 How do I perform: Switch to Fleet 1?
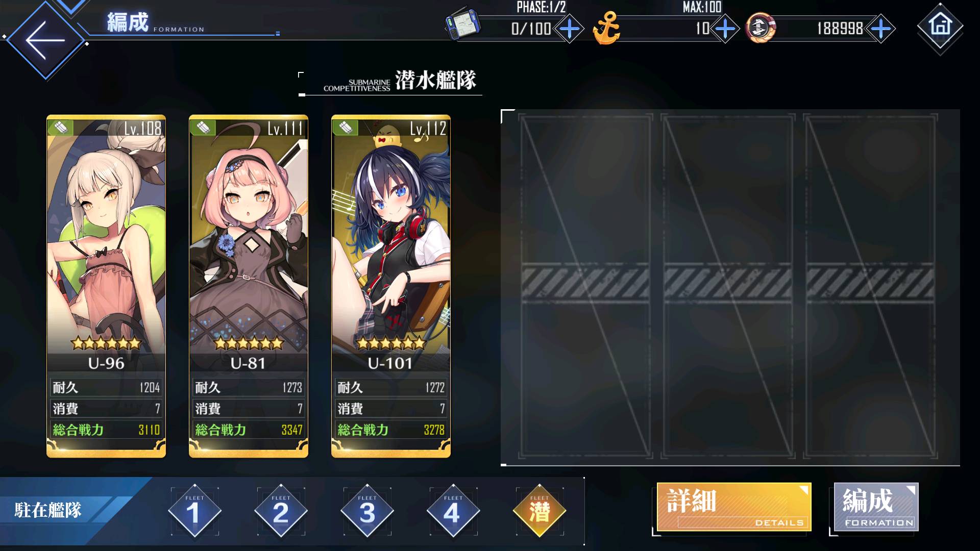tap(194, 511)
